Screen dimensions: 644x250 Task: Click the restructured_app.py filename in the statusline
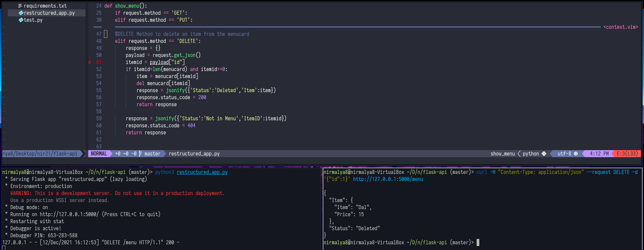tap(194, 153)
